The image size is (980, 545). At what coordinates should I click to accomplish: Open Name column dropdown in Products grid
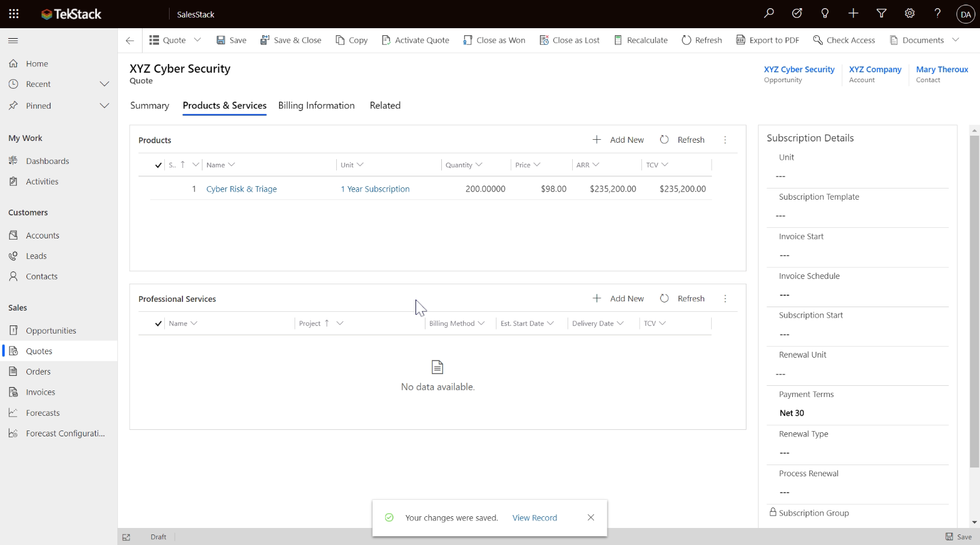tap(231, 165)
